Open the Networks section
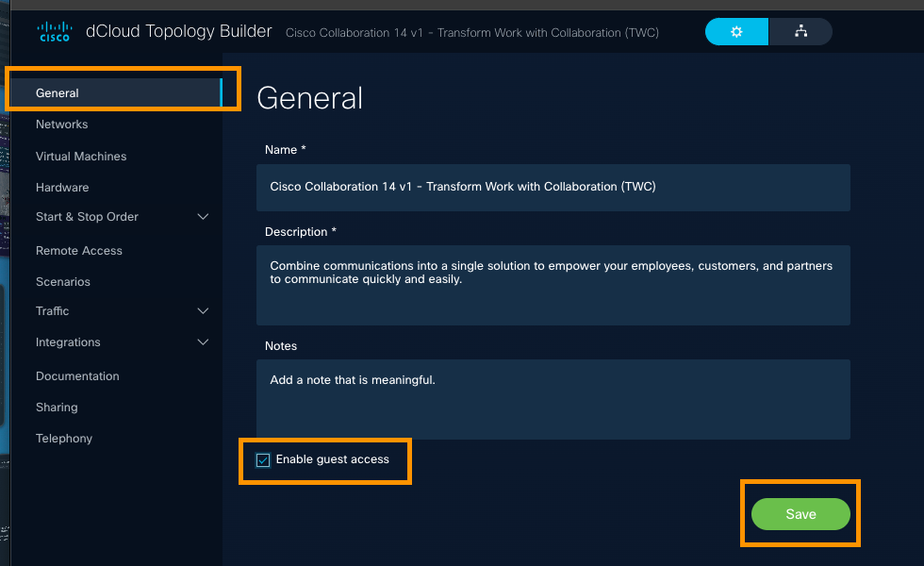Screen dimensions: 924x566 pos(62,125)
